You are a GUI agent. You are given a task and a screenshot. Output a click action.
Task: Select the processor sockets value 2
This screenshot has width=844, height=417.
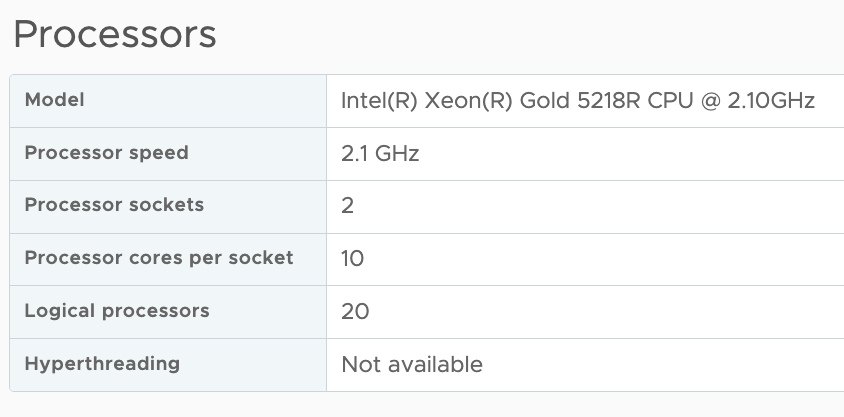coord(348,206)
